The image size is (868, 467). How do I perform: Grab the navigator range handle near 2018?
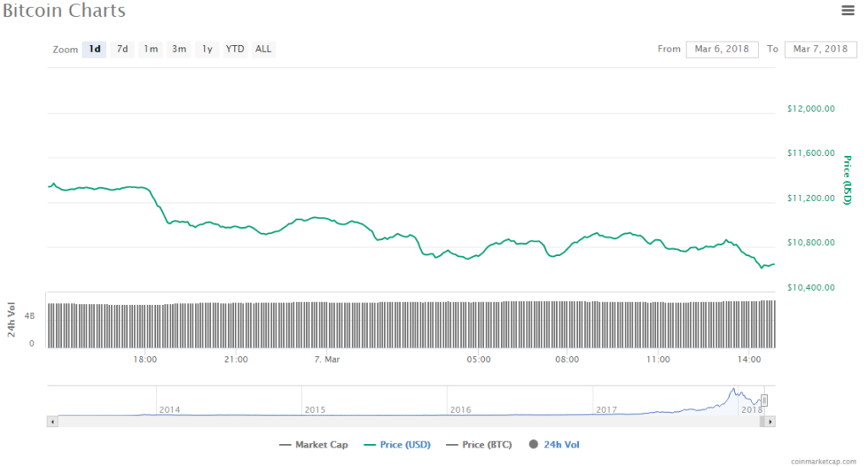[764, 401]
